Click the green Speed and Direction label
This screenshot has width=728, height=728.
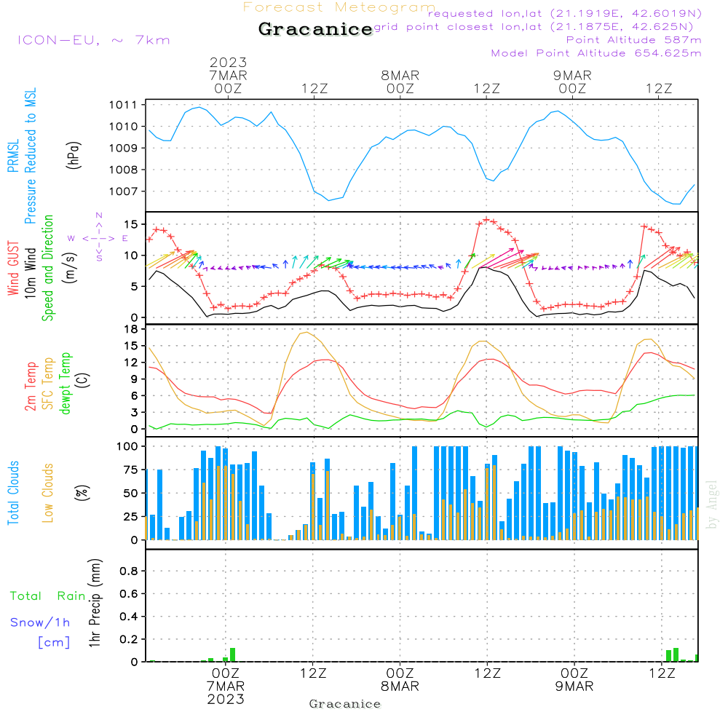pos(47,268)
